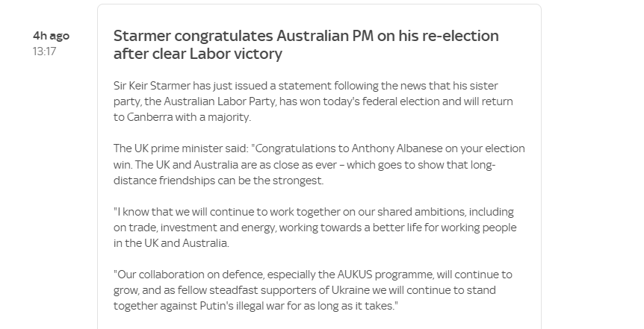Click the words 'after clear Labor victory' in the headline
The image size is (644, 329).
197,54
